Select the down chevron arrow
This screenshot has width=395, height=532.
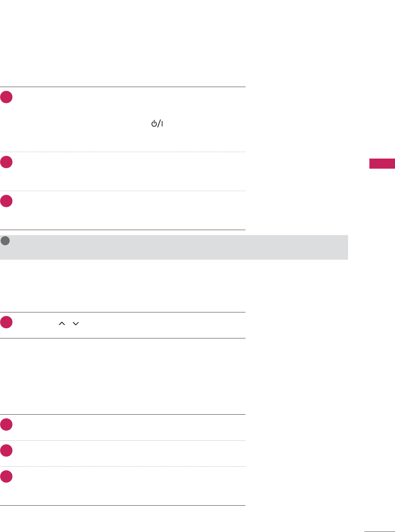coord(76,324)
